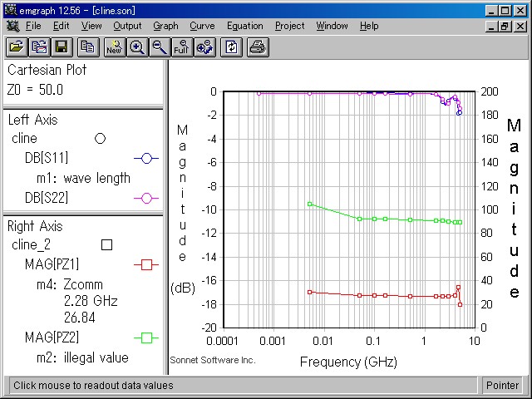Click the Print toolbar icon
Viewport: 532px width, 399px height.
[258, 47]
